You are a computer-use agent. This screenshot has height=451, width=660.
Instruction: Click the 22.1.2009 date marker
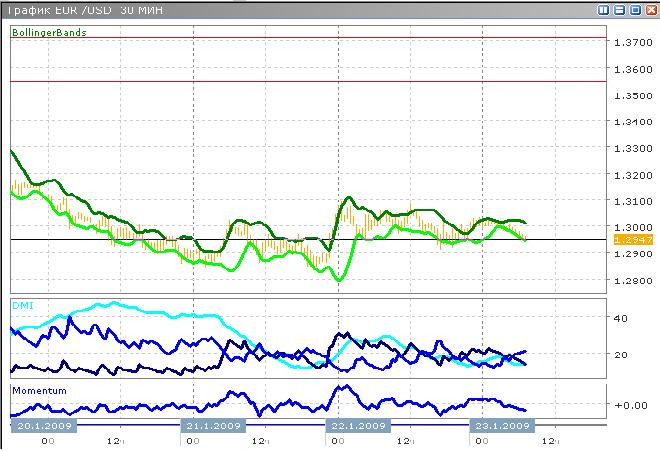click(x=358, y=426)
